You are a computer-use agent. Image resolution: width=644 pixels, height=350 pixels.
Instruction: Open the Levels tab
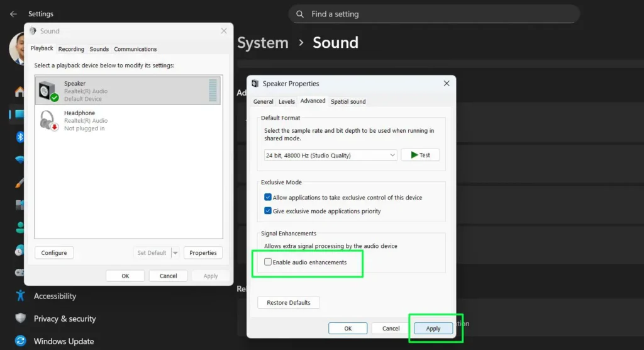[x=287, y=101]
